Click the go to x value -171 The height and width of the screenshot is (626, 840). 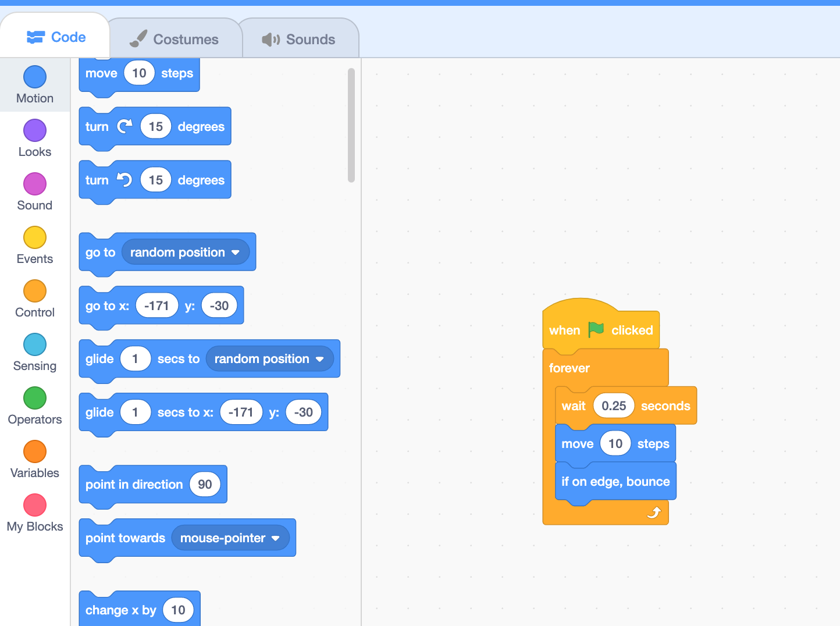(157, 305)
